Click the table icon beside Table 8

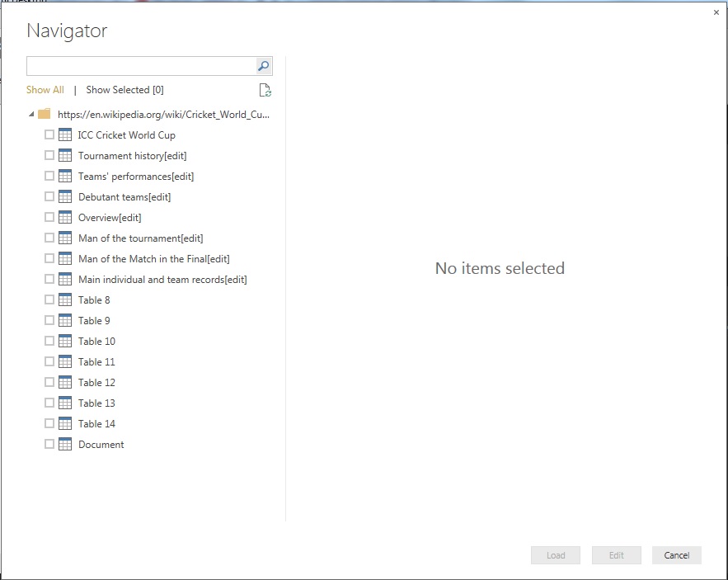click(65, 299)
